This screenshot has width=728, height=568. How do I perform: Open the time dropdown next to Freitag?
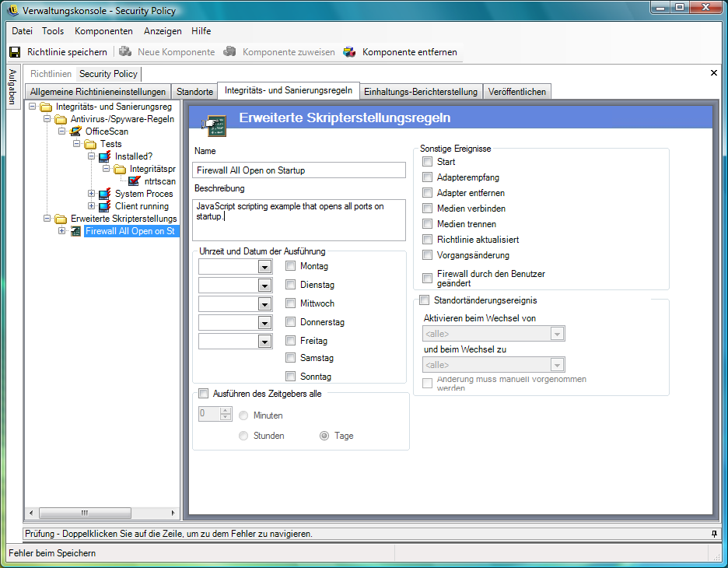(264, 342)
